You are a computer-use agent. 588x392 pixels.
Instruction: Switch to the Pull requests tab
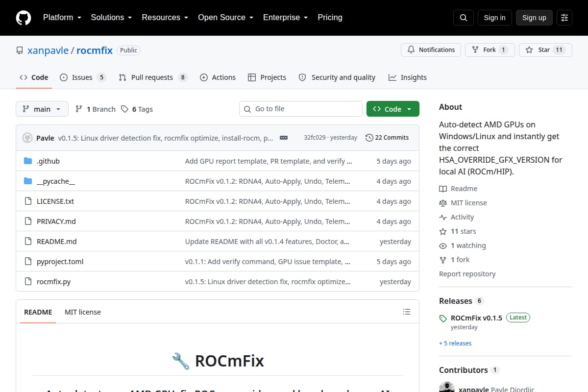coord(153,77)
